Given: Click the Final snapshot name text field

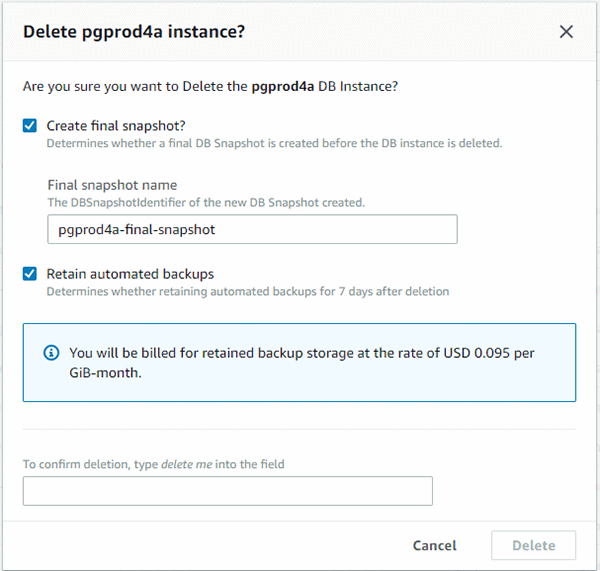Looking at the screenshot, I should 252,229.
